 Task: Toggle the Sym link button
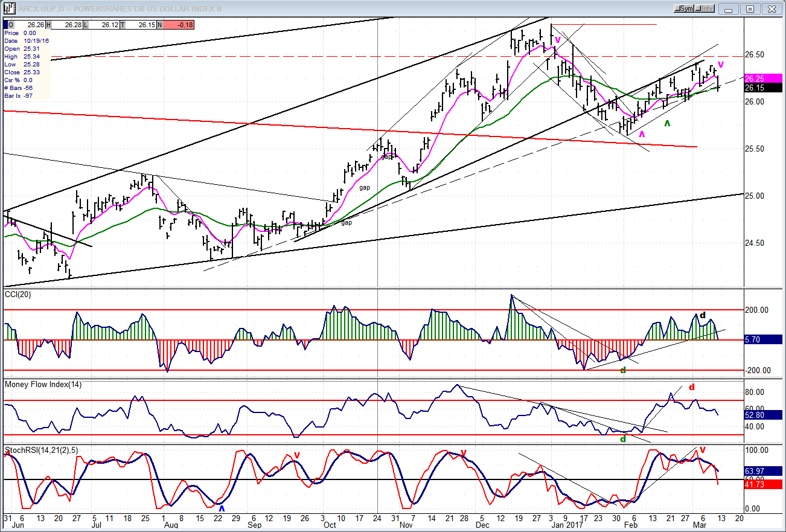click(x=685, y=9)
